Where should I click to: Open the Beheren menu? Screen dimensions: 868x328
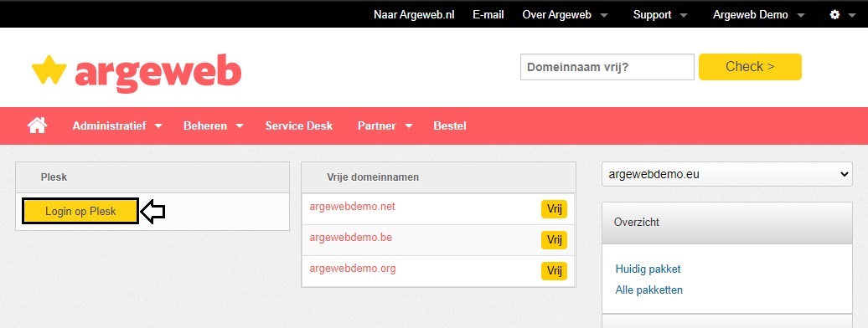click(213, 126)
